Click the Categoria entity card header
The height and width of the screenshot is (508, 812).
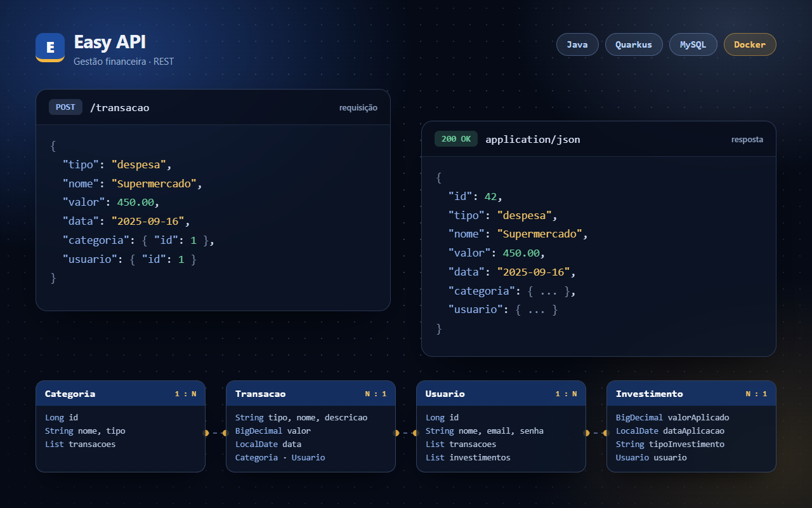click(121, 394)
